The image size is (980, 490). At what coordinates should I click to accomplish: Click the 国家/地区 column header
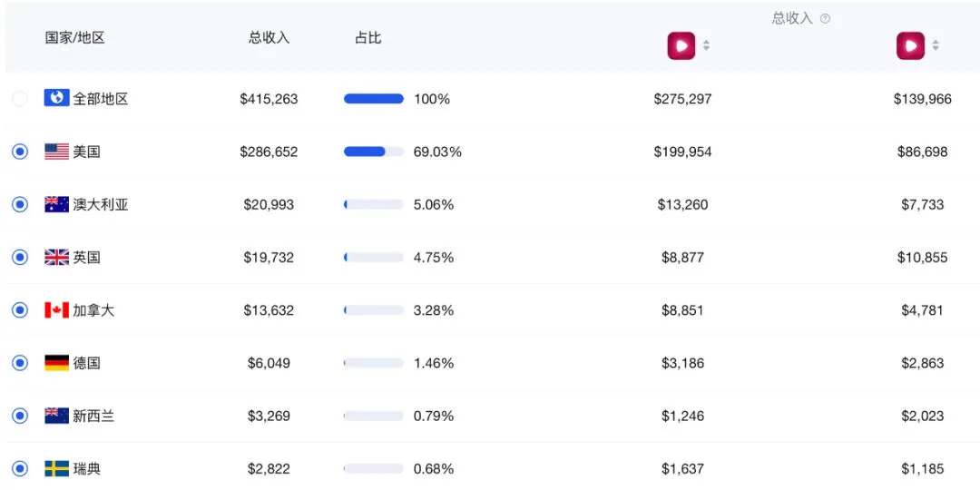pos(75,38)
